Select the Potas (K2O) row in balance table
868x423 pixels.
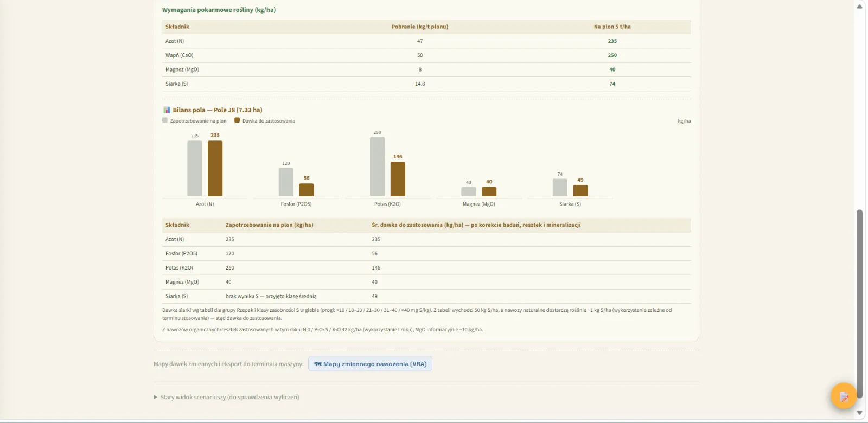pyautogui.click(x=426, y=268)
